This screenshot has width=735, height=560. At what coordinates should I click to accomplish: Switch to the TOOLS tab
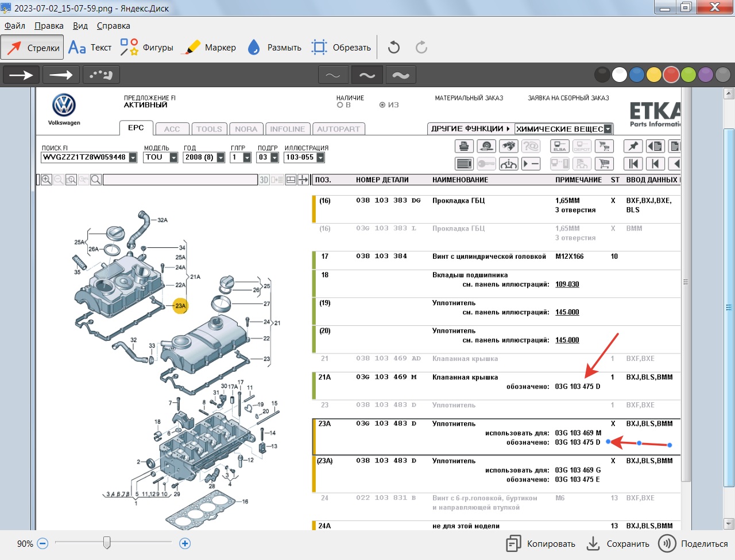point(209,129)
